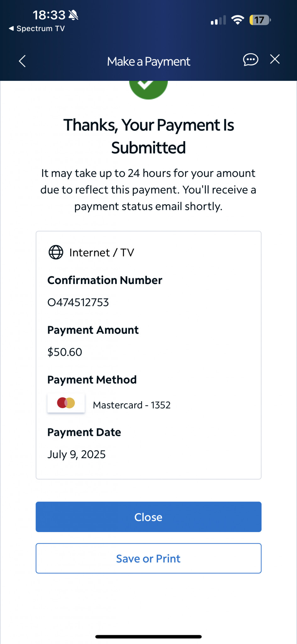Tap the battery level indicator
Screen dimensions: 297x644
pos(260,20)
